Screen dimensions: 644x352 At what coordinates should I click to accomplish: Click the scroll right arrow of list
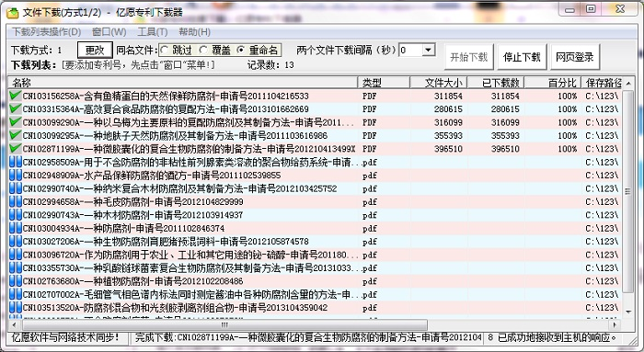click(615, 325)
